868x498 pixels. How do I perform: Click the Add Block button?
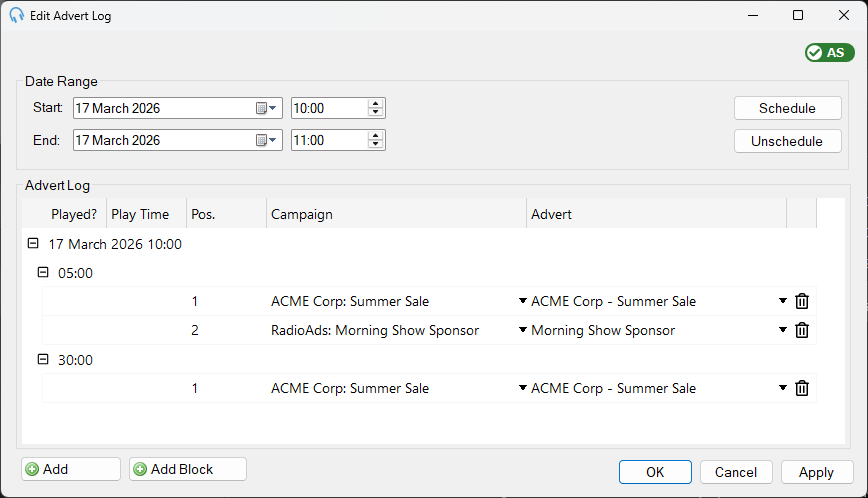[188, 469]
